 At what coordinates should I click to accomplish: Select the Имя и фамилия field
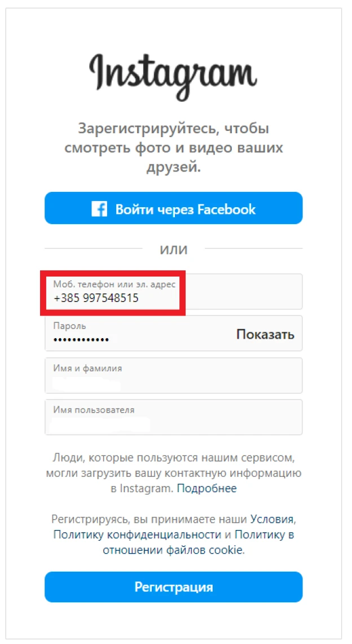pyautogui.click(x=174, y=375)
